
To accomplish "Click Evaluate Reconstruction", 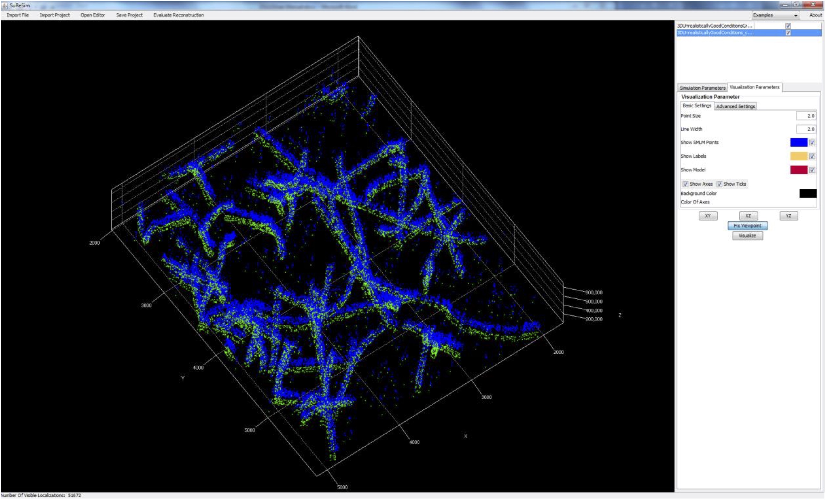I will pos(178,15).
